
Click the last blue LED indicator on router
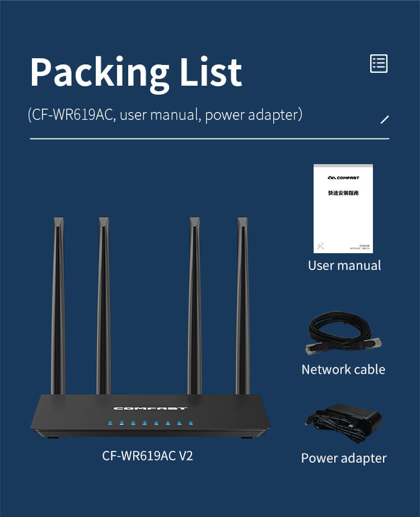click(x=190, y=422)
